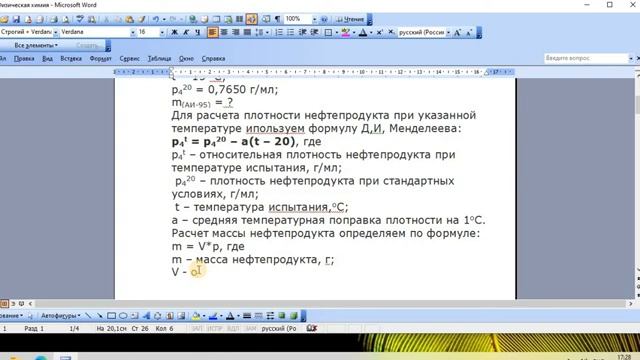Screen dimensions: 640x360
Task: Shrink font size with the small A icon
Action: coord(469,32)
